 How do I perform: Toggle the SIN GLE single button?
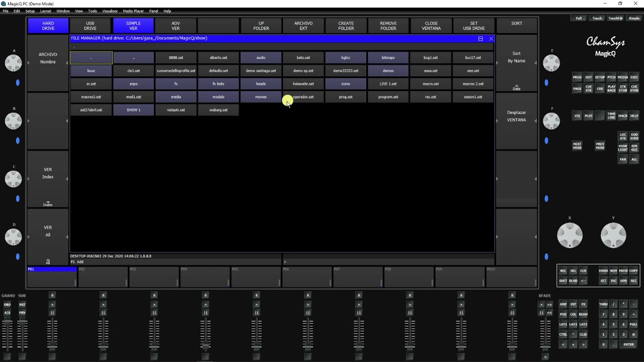pyautogui.click(x=634, y=148)
